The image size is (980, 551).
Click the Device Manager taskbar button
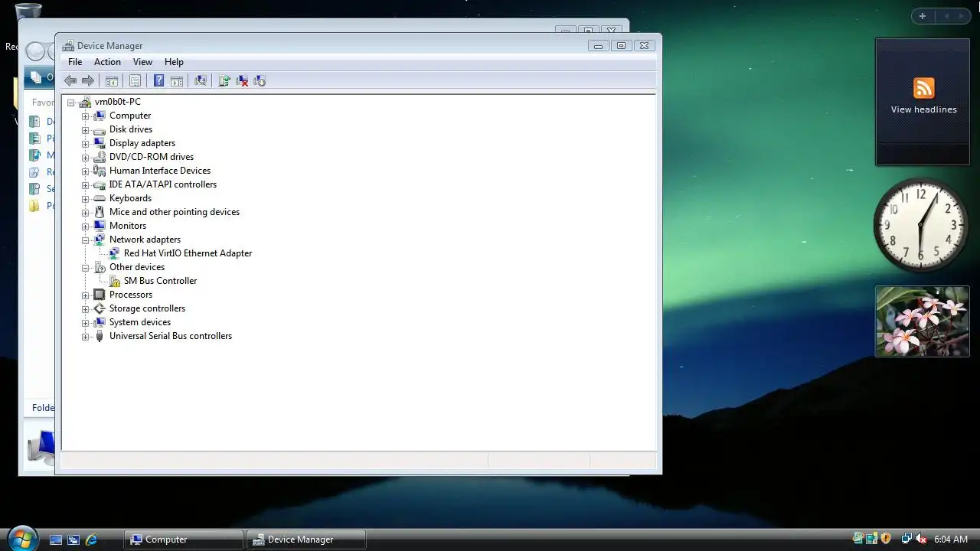(306, 540)
